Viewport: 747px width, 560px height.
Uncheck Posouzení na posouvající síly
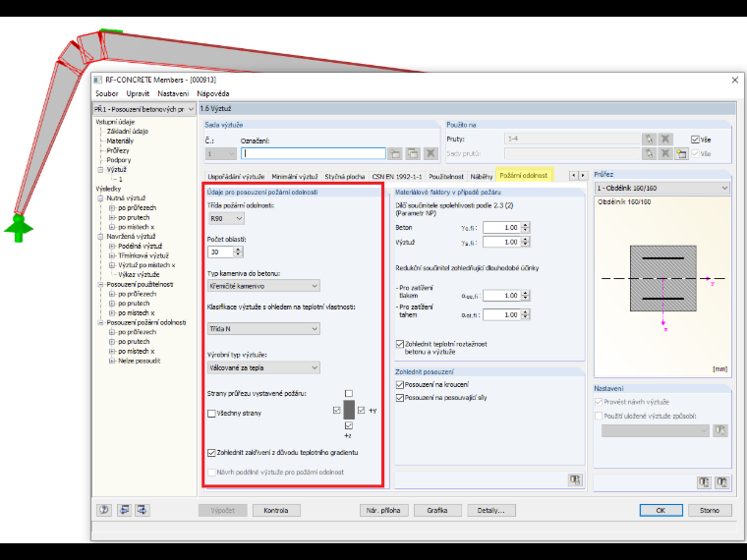pyautogui.click(x=400, y=398)
